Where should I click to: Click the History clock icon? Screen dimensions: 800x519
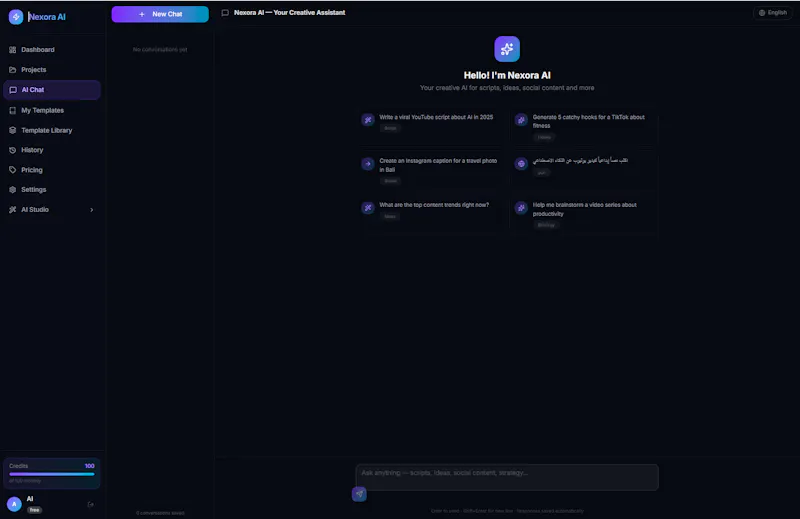13,150
